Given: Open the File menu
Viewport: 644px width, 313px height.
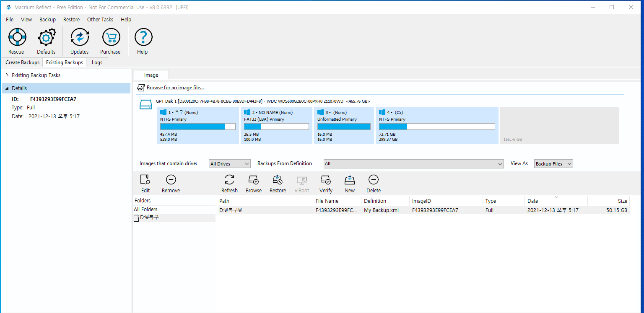Looking at the screenshot, I should [x=10, y=19].
